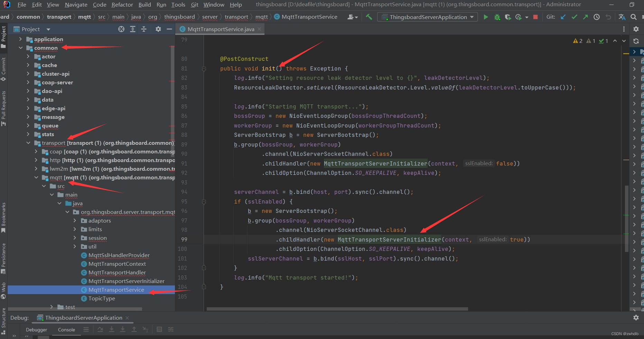Expand the adaptors package
The image size is (644, 339).
click(75, 220)
